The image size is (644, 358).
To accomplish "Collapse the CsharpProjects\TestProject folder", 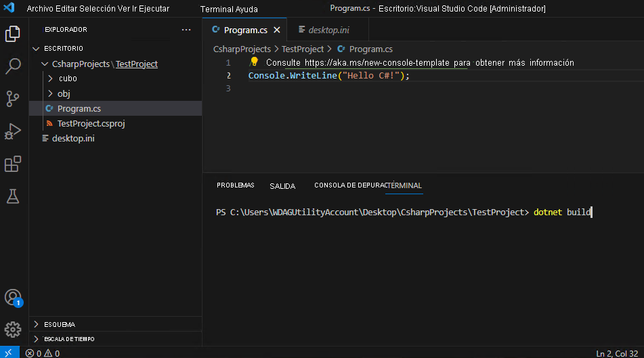I will point(45,64).
